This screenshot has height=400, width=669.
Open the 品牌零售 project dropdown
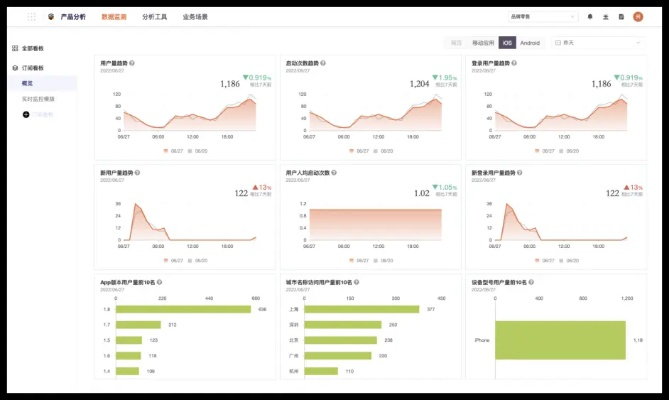point(543,17)
